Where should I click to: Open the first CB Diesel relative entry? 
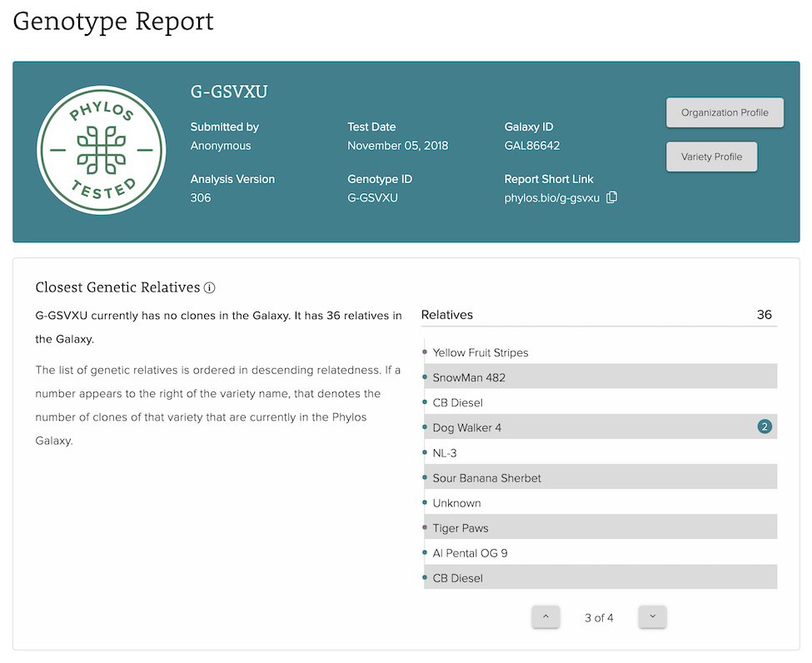(457, 402)
